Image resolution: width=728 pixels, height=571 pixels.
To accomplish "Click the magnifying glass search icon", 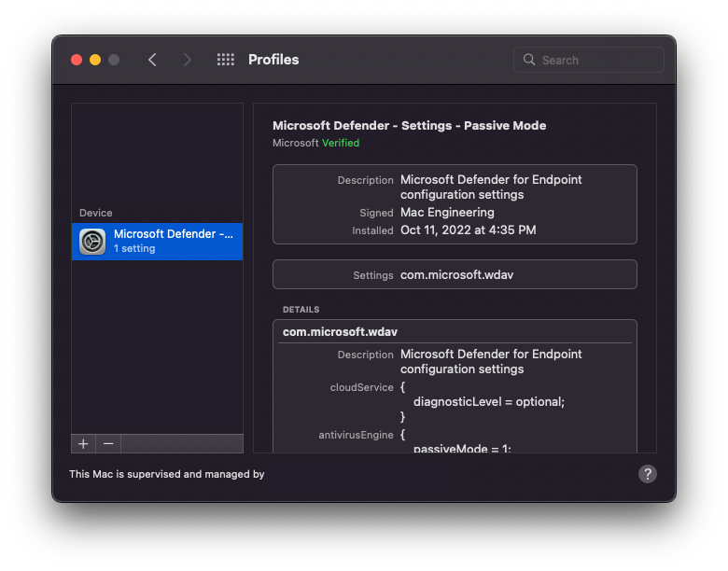I will pyautogui.click(x=529, y=60).
